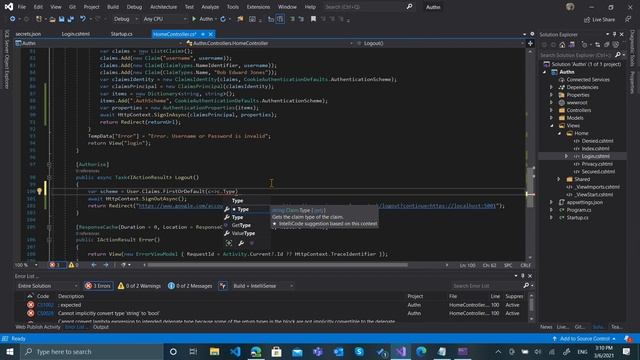Open the Git menu

(x=72, y=7)
